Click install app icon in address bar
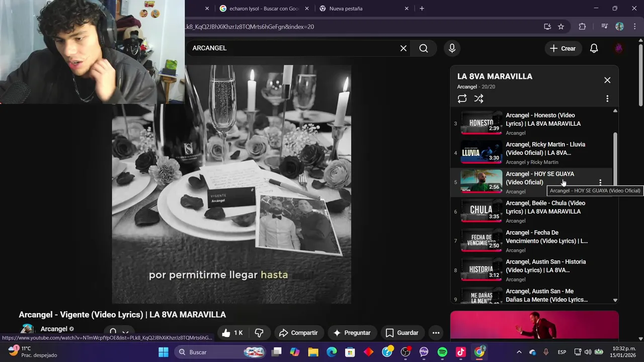The image size is (644, 362). coord(547,27)
